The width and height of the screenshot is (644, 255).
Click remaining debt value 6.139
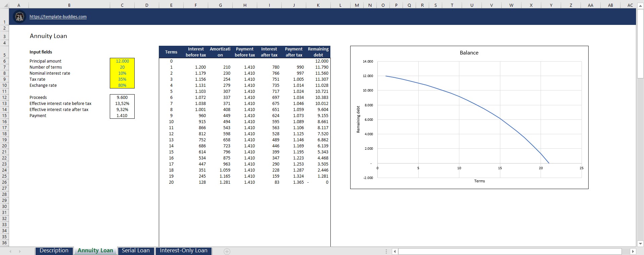(x=323, y=146)
